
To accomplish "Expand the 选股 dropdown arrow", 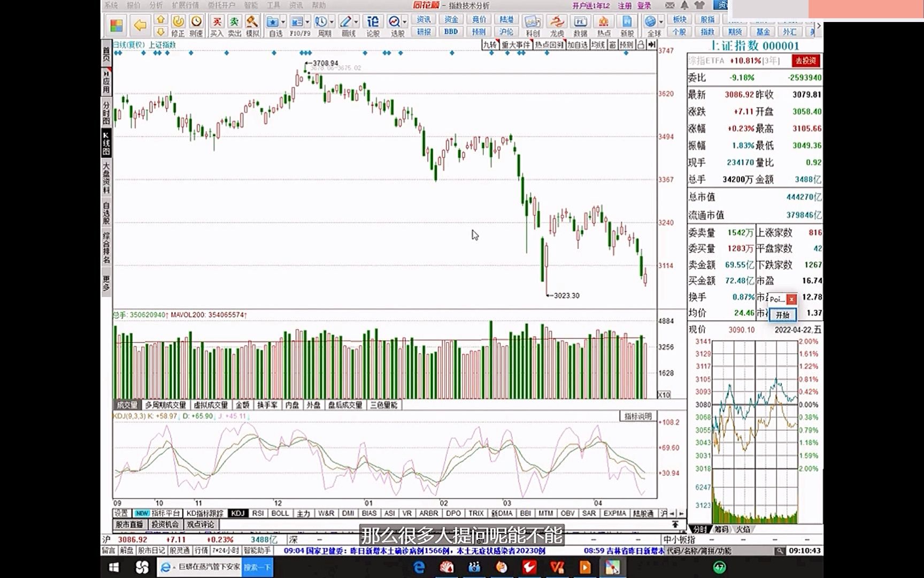I will pos(405,21).
